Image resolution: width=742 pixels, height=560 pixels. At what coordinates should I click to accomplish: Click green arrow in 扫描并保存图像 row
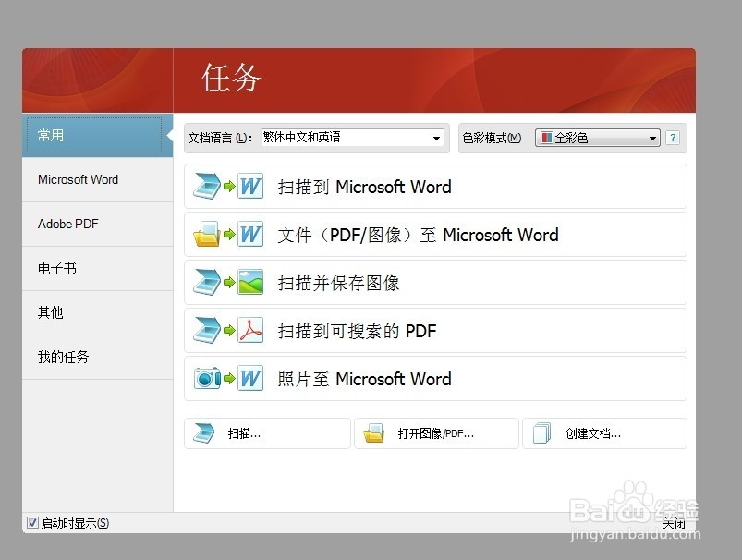point(229,283)
